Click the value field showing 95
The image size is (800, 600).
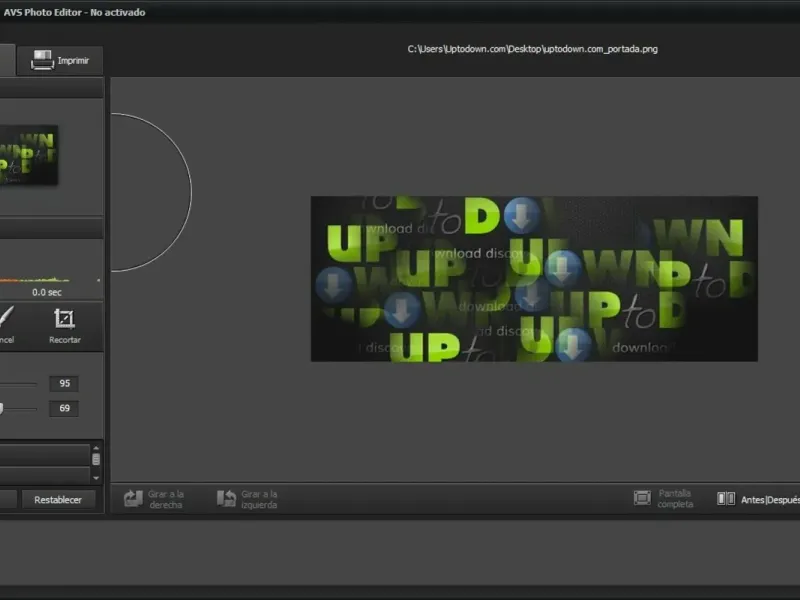(x=64, y=383)
